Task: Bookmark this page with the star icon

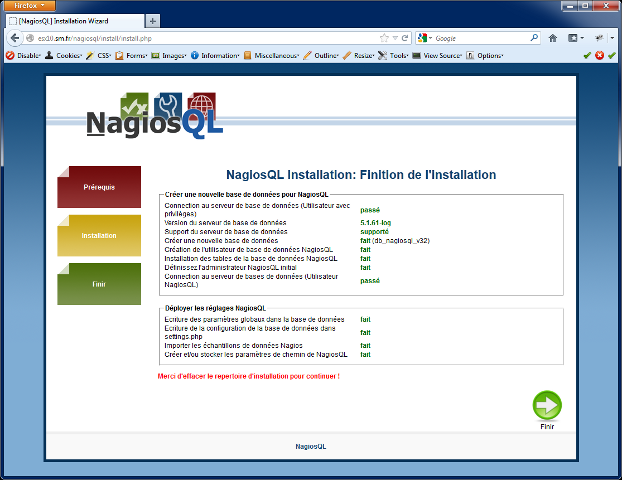Action: pyautogui.click(x=384, y=38)
